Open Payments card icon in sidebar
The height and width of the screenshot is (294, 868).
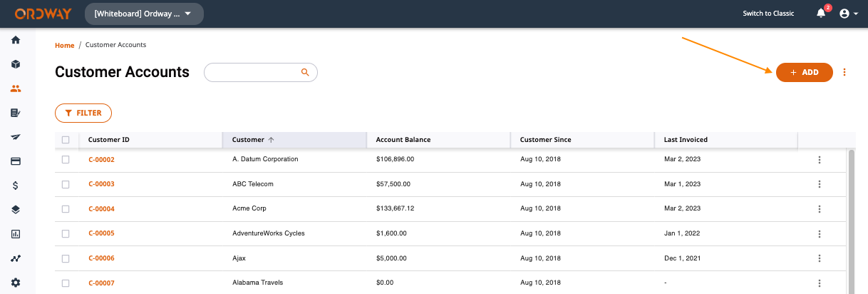16,161
